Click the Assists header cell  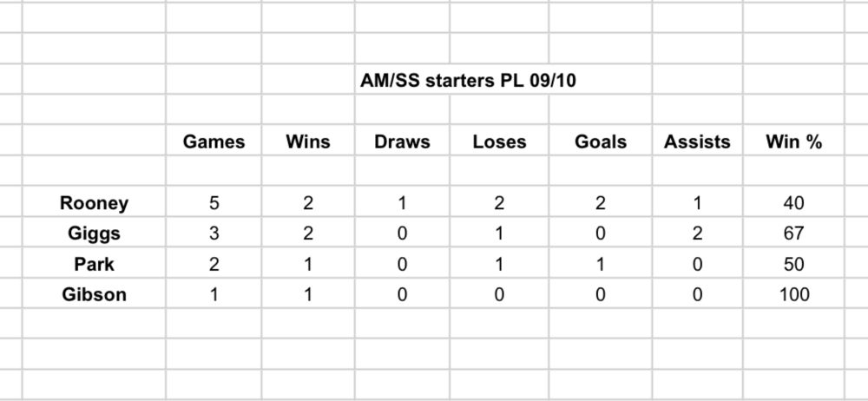[697, 141]
